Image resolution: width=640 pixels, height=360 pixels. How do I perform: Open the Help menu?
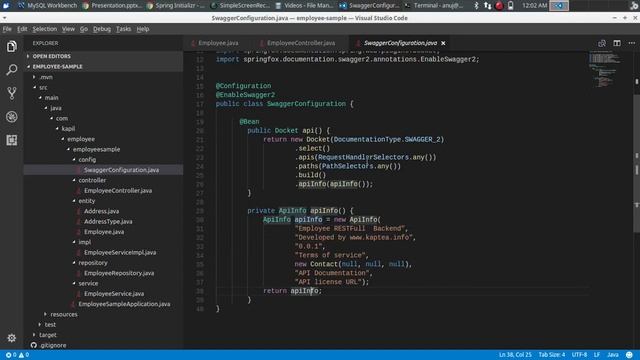[142, 29]
